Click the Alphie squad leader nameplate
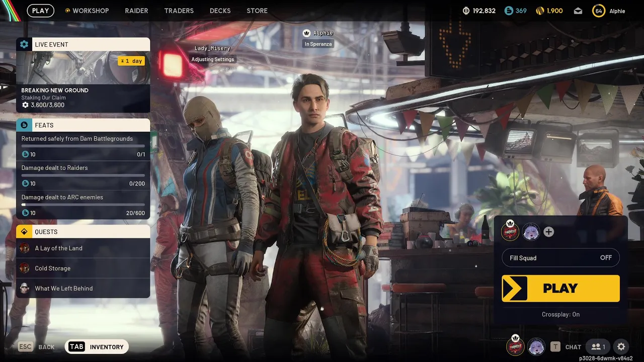Image resolution: width=644 pixels, height=362 pixels. (323, 33)
